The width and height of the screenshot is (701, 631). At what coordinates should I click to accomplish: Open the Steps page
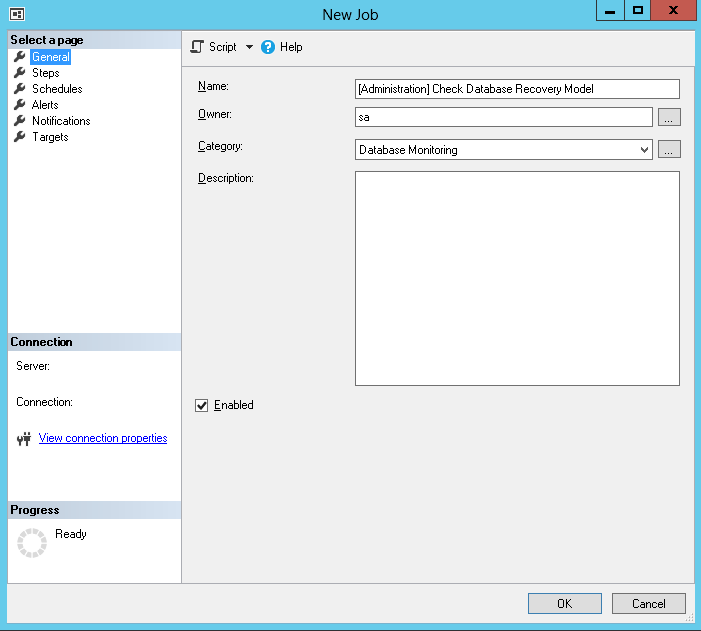46,73
